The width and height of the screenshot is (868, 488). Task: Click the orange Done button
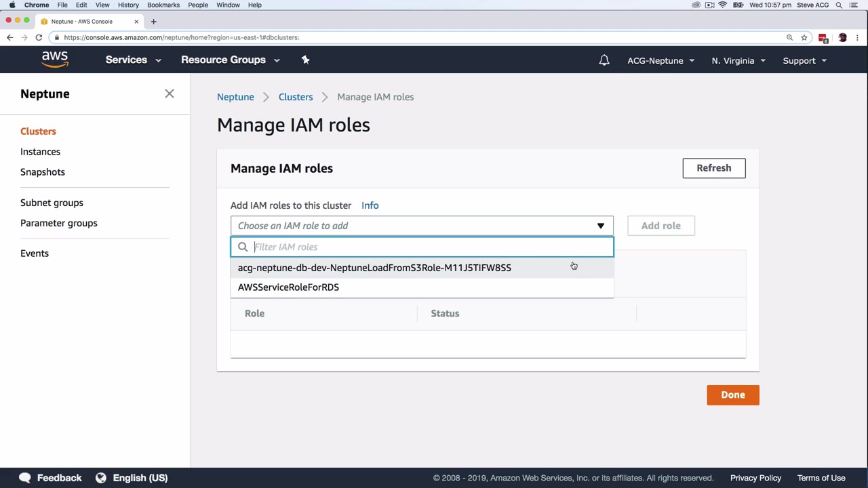(x=733, y=395)
